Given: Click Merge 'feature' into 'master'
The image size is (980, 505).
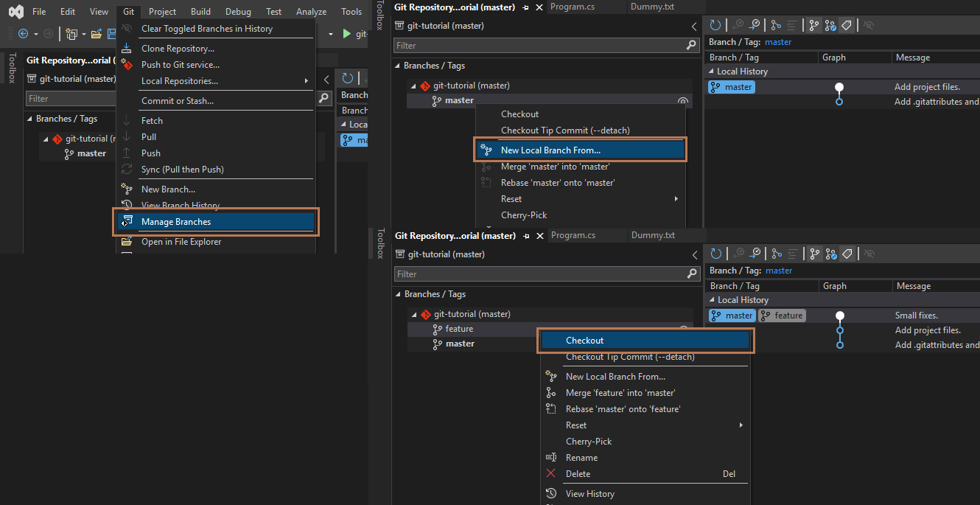Looking at the screenshot, I should [x=620, y=393].
